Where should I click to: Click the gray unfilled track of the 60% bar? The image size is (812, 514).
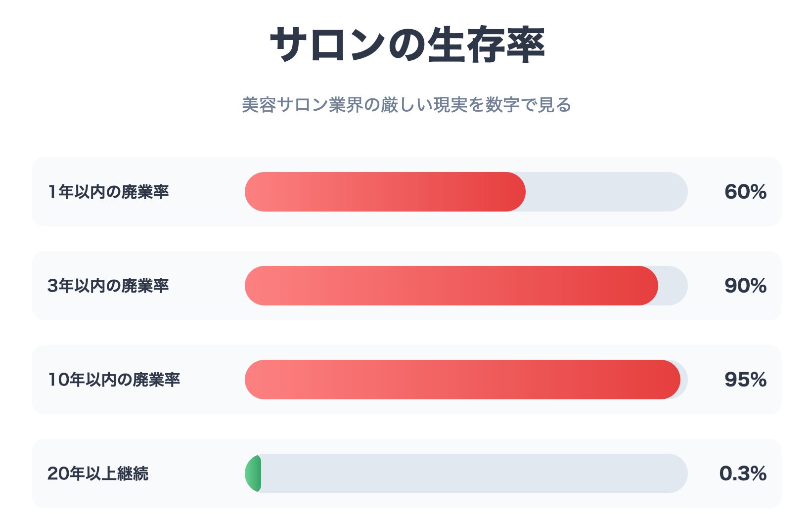coord(606,192)
